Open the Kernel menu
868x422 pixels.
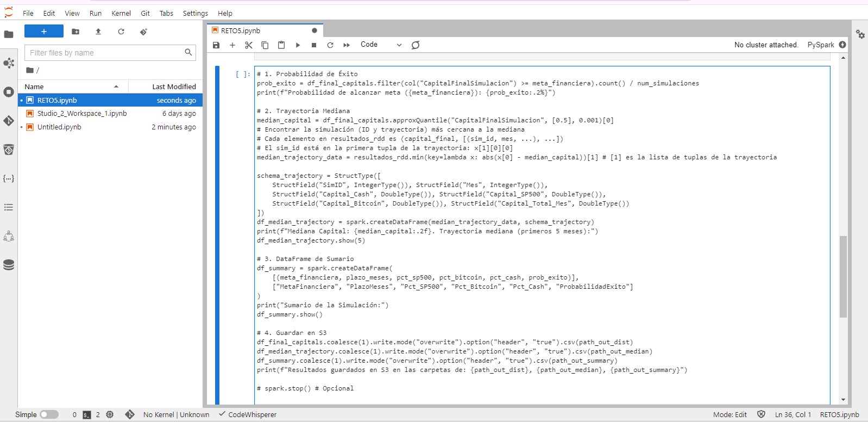(x=121, y=13)
